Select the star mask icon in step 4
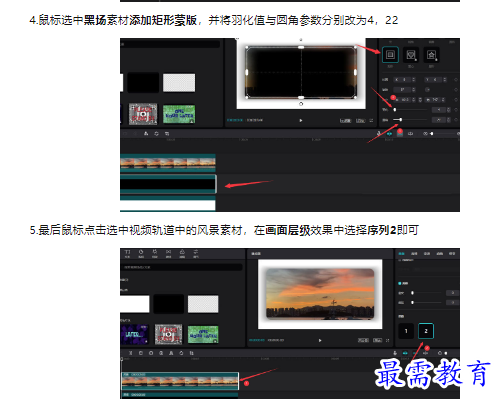 pos(431,55)
